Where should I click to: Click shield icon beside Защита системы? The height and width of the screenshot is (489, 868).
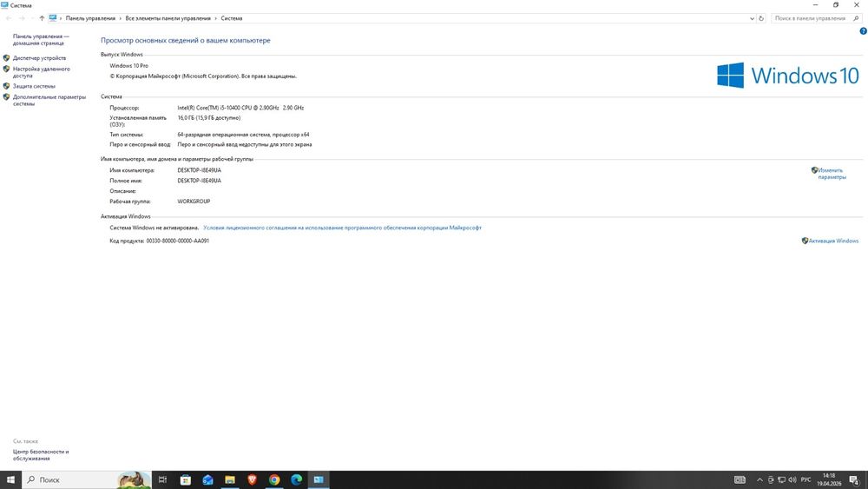pos(7,86)
